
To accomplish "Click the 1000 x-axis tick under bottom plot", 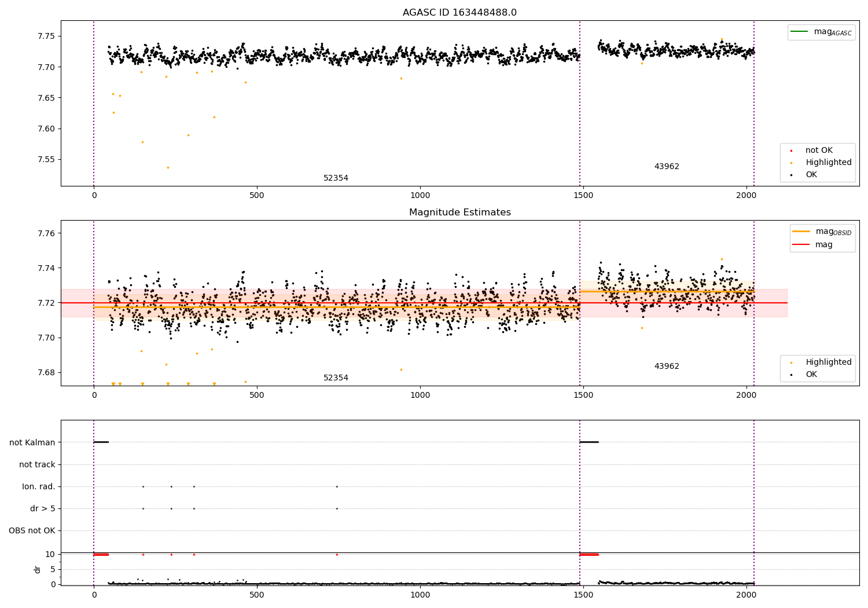I will pos(420,594).
